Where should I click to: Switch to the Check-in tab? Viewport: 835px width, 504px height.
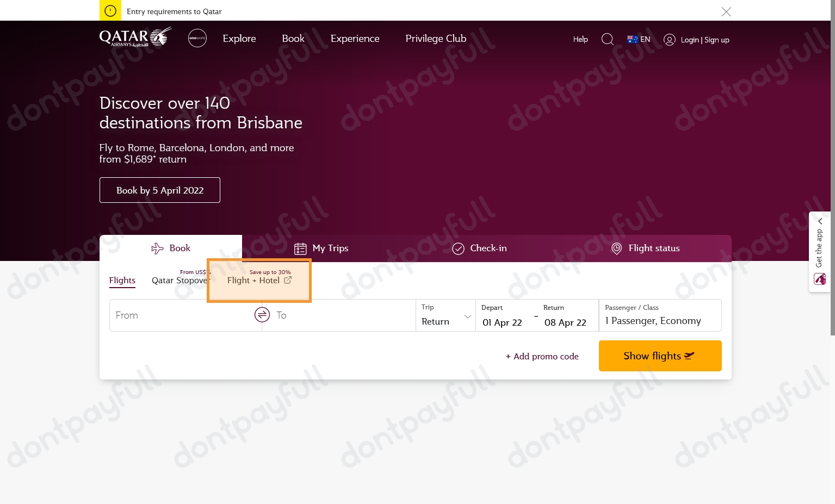click(479, 248)
